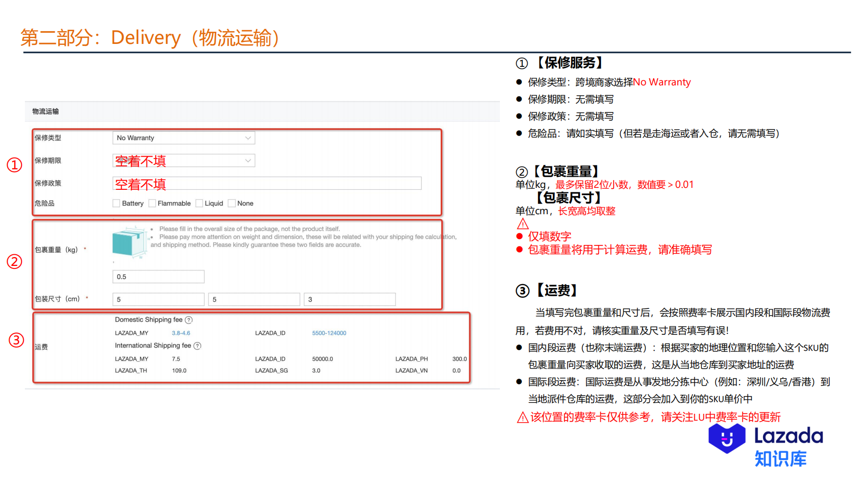Click the 【包裹重量】 heading
868x488 pixels.
click(566, 172)
